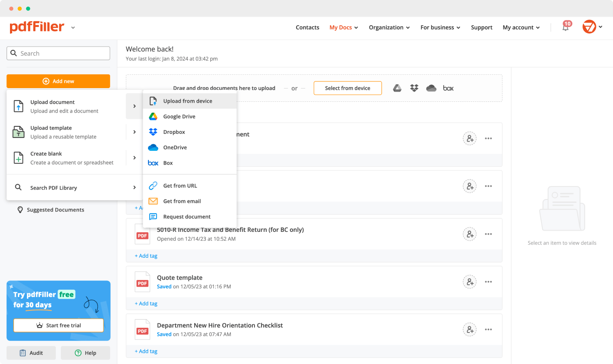The height and width of the screenshot is (364, 613).
Task: Click the profile avatar icon top right
Action: point(589,27)
